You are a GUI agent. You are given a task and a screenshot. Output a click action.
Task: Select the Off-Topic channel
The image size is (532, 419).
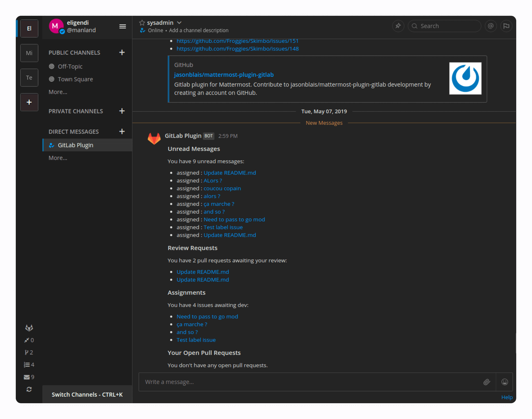coord(70,66)
